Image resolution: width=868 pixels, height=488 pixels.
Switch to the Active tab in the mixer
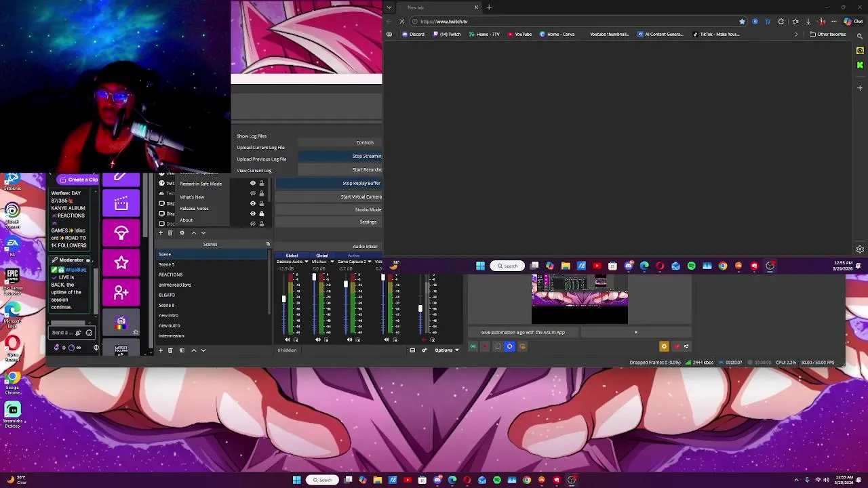(x=353, y=256)
